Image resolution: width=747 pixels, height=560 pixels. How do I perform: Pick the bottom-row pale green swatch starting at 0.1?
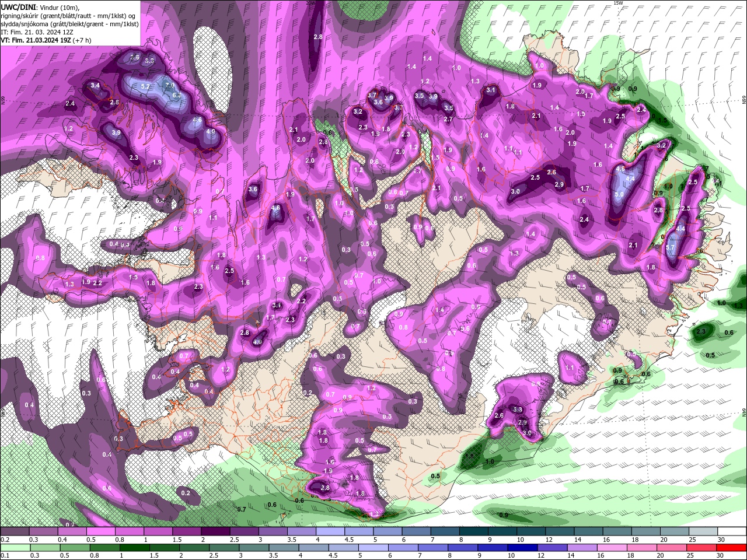pos(15,548)
